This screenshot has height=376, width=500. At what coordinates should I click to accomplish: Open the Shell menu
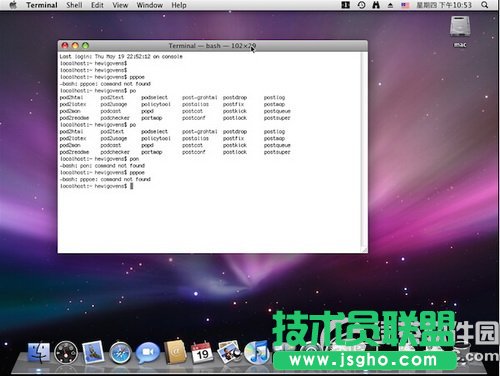click(x=74, y=5)
